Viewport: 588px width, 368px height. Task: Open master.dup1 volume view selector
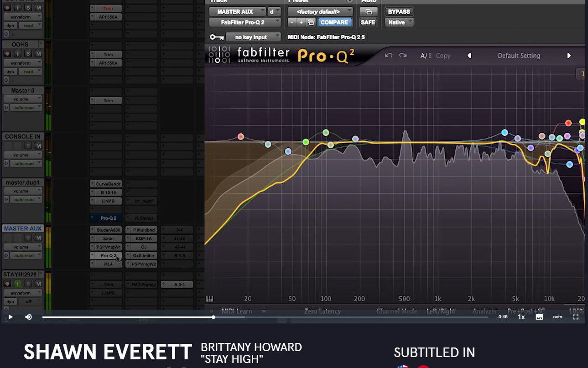coord(23,191)
